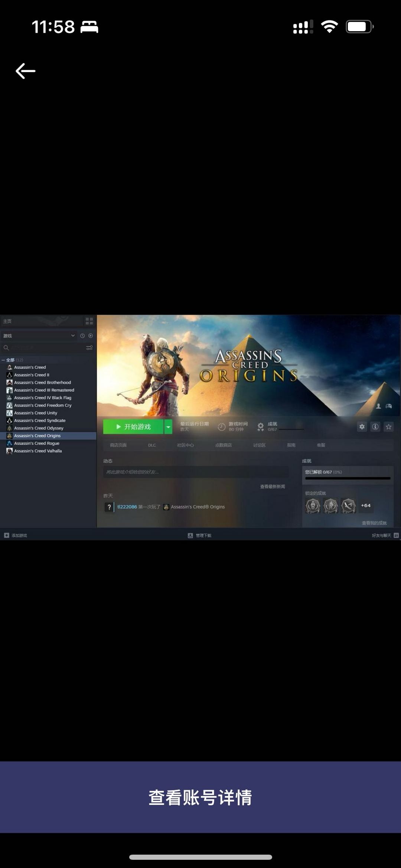Click the magnifier search icon in library
Viewport: 401px width, 868px height.
point(6,348)
